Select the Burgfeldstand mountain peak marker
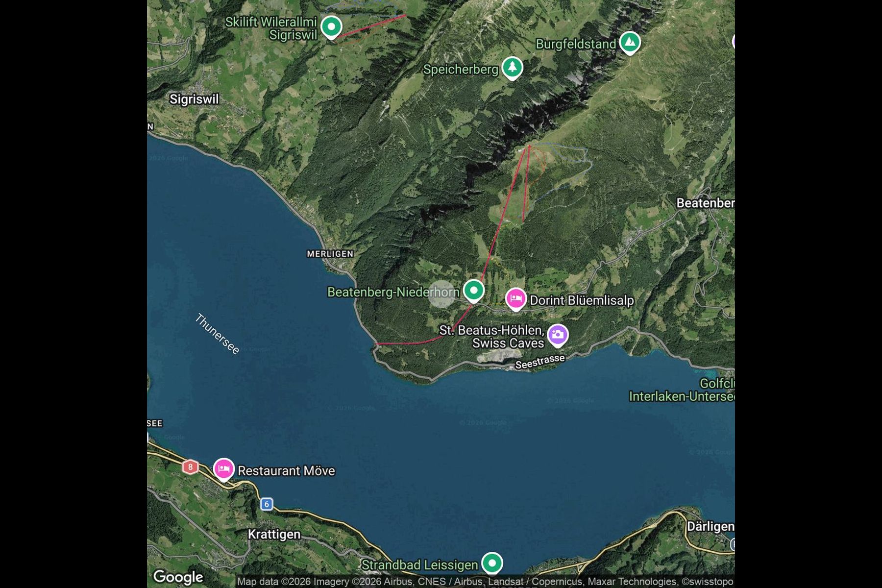Image resolution: width=882 pixels, height=588 pixels. click(630, 43)
